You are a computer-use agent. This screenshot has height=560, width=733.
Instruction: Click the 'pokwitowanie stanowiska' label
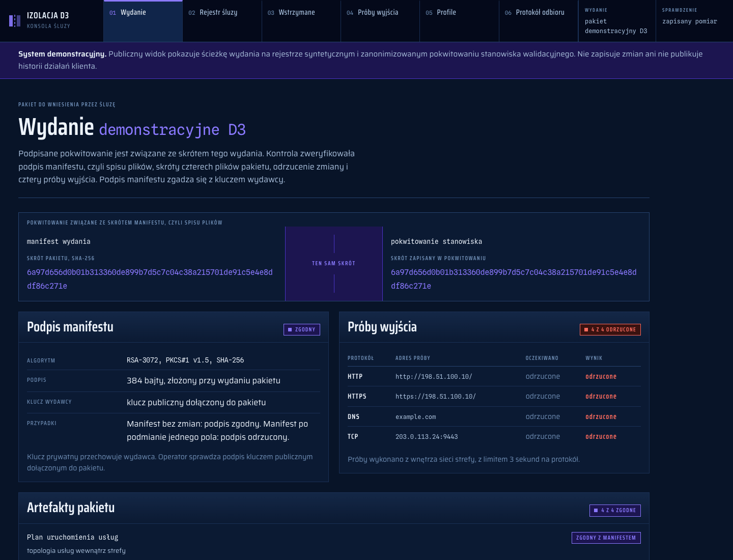[x=436, y=242]
